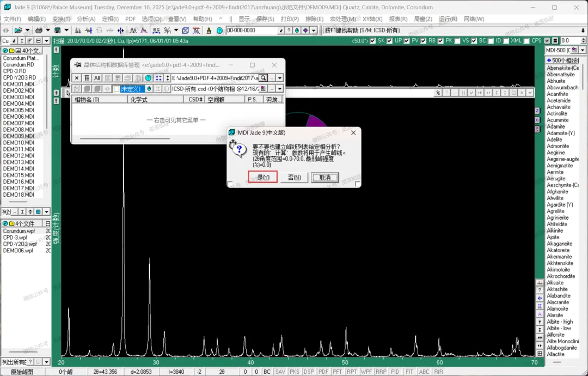Click the purple diamond icon beside PDF number
The height and width of the screenshot is (376, 588).
[305, 31]
